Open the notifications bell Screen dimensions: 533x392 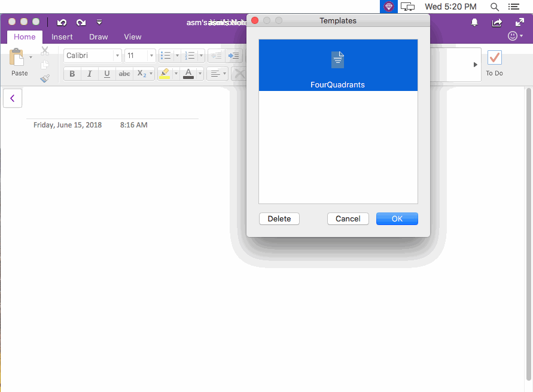(x=474, y=22)
